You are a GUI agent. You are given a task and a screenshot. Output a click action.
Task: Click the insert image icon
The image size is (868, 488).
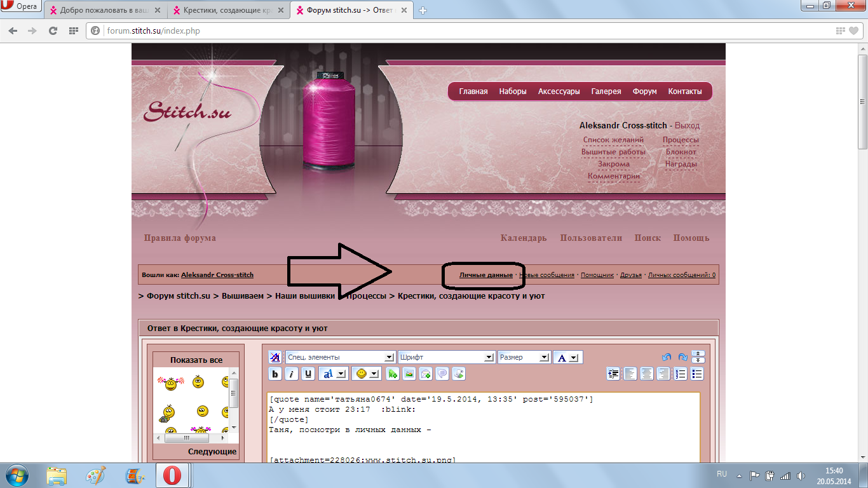[x=409, y=374]
